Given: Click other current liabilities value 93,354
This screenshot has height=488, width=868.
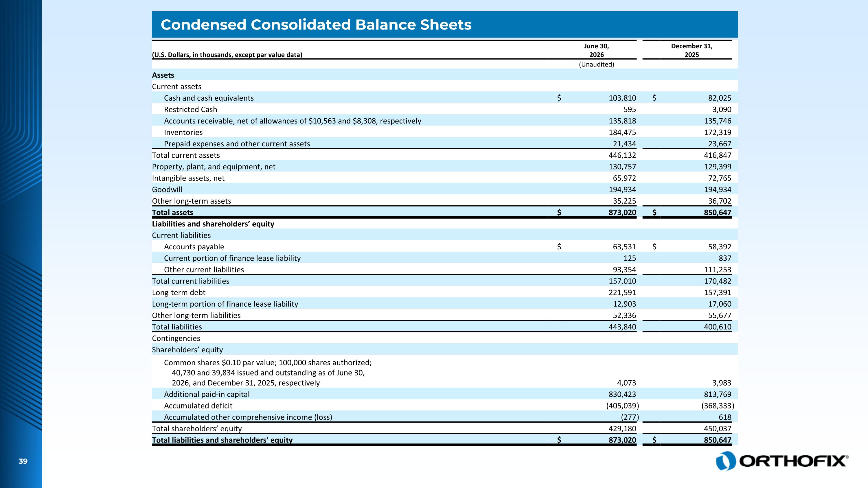Looking at the screenshot, I should click(x=624, y=270).
